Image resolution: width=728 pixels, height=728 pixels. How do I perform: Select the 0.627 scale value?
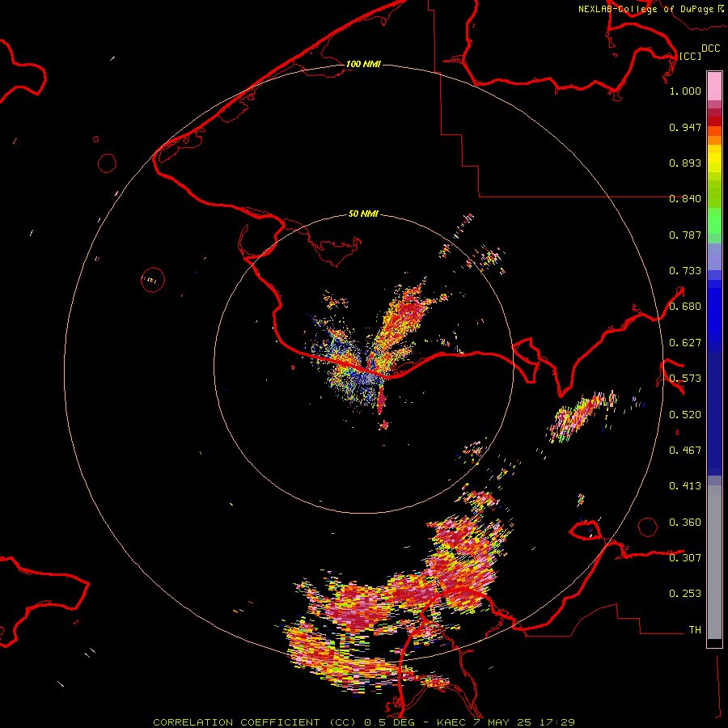685,343
